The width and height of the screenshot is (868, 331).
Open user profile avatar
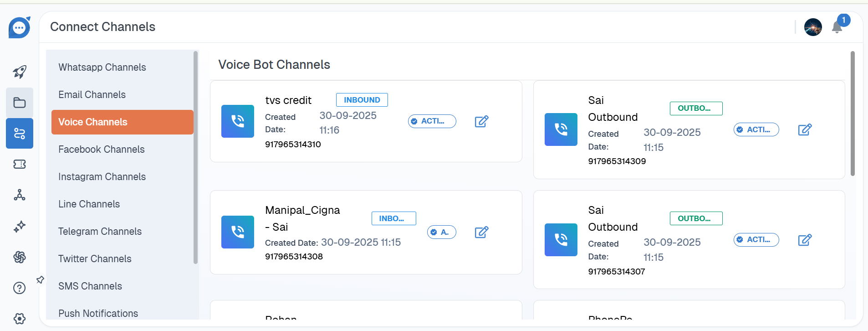click(x=813, y=27)
